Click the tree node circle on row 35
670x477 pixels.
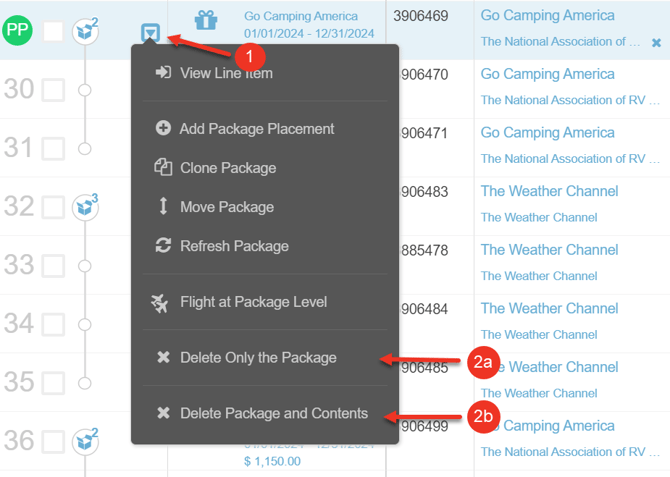click(x=85, y=383)
